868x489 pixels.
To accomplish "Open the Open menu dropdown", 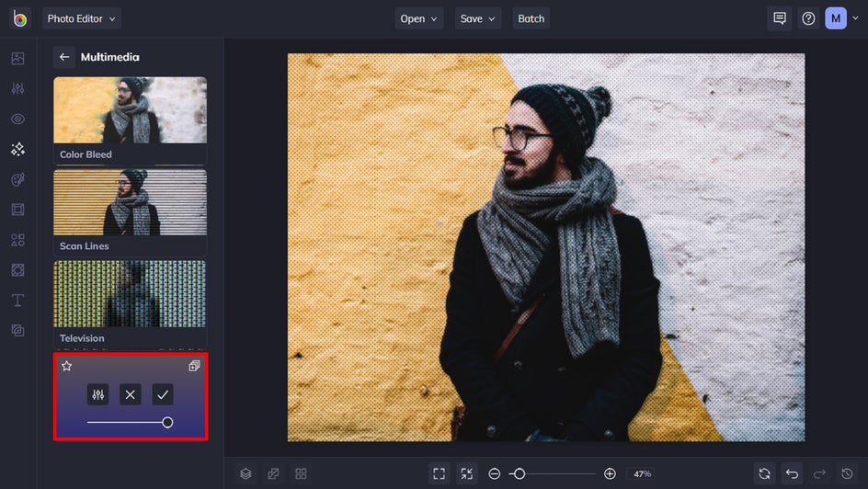I will (x=419, y=18).
